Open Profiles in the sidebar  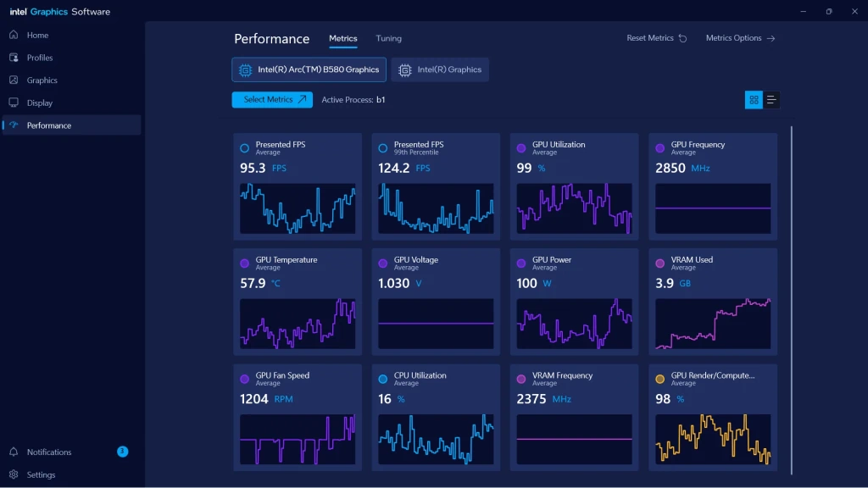tap(71, 58)
